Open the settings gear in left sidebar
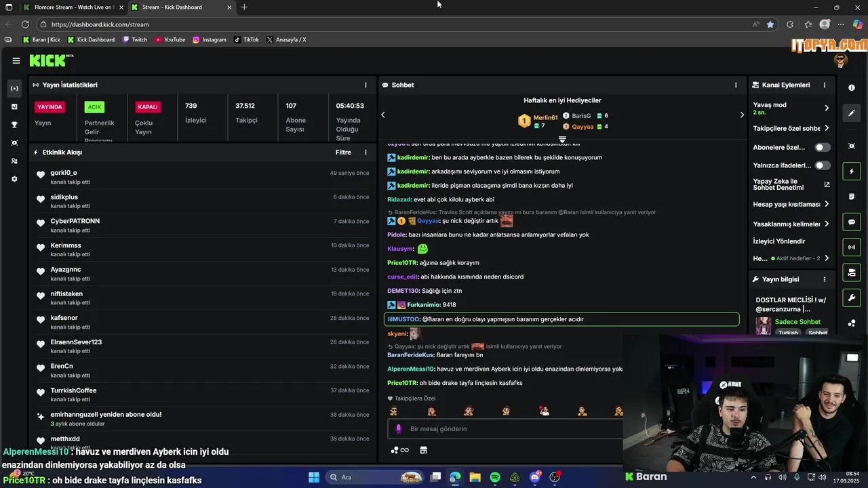 (x=14, y=179)
